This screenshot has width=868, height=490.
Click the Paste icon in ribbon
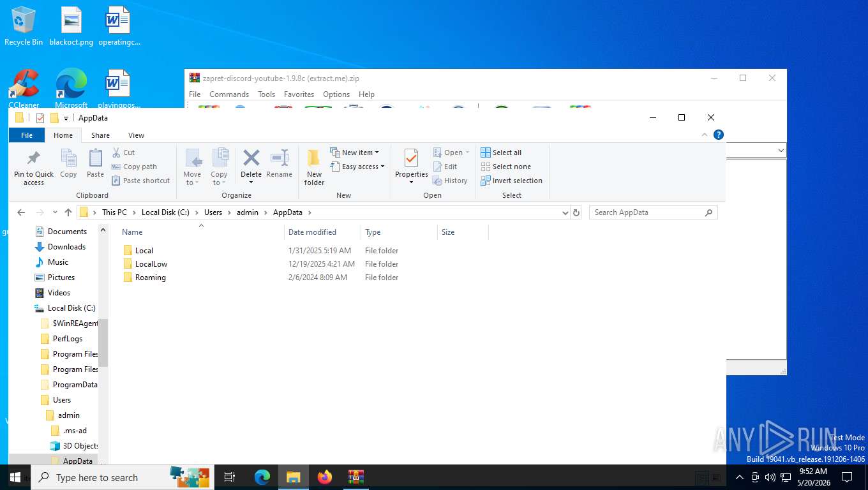(x=95, y=158)
